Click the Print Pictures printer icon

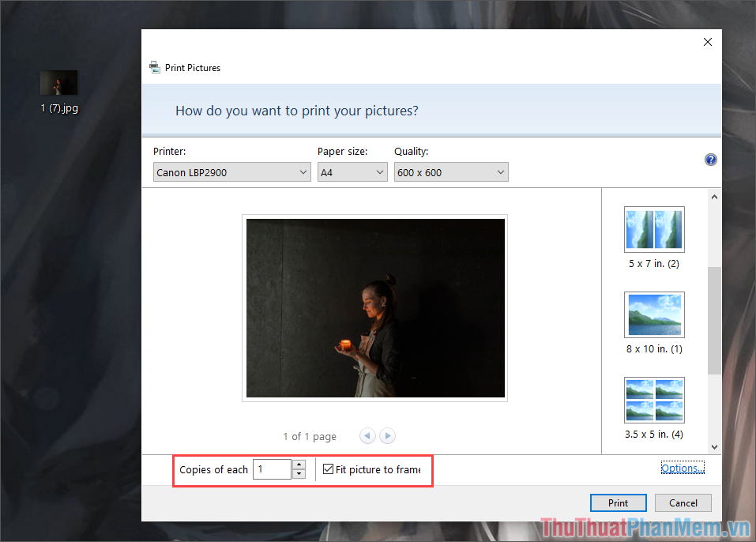[154, 67]
